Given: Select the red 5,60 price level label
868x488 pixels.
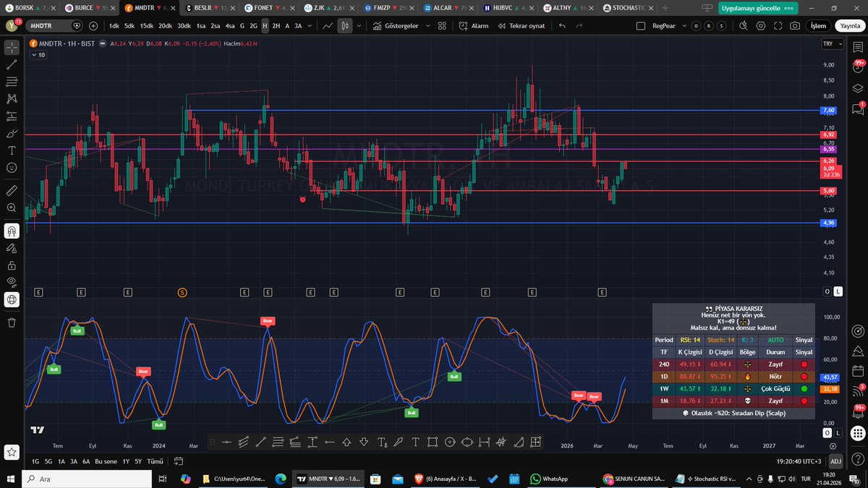Looking at the screenshot, I should (829, 191).
